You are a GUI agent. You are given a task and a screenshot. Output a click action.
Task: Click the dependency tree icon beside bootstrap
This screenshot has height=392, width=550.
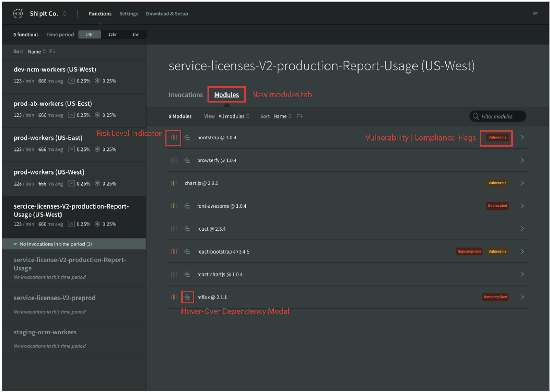[187, 138]
